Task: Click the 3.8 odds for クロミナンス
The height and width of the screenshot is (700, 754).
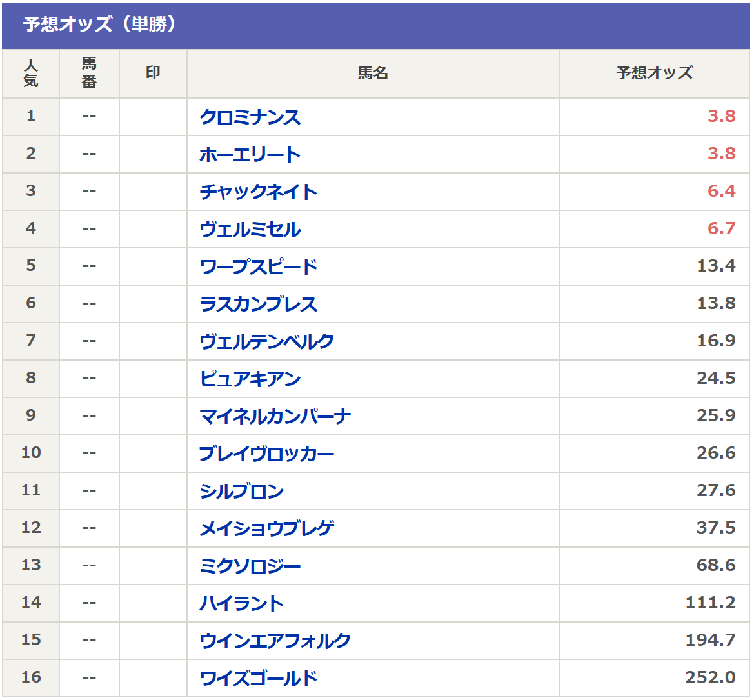Action: click(x=721, y=116)
